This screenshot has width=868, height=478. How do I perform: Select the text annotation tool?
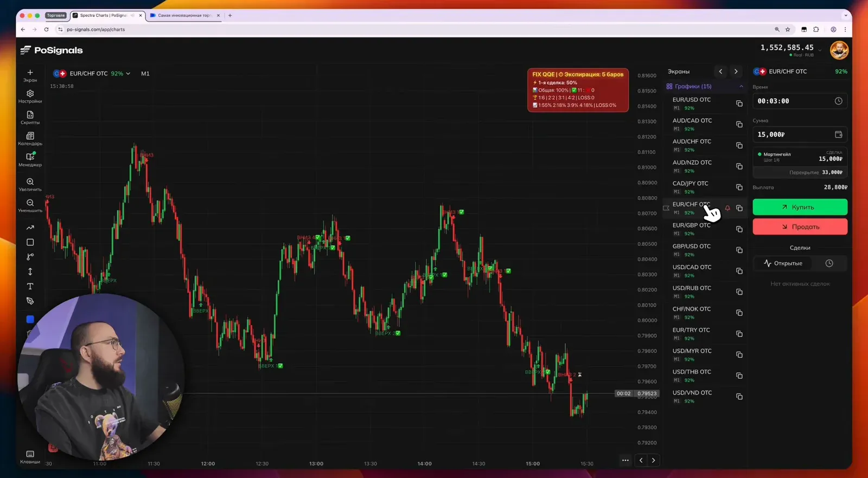30,286
